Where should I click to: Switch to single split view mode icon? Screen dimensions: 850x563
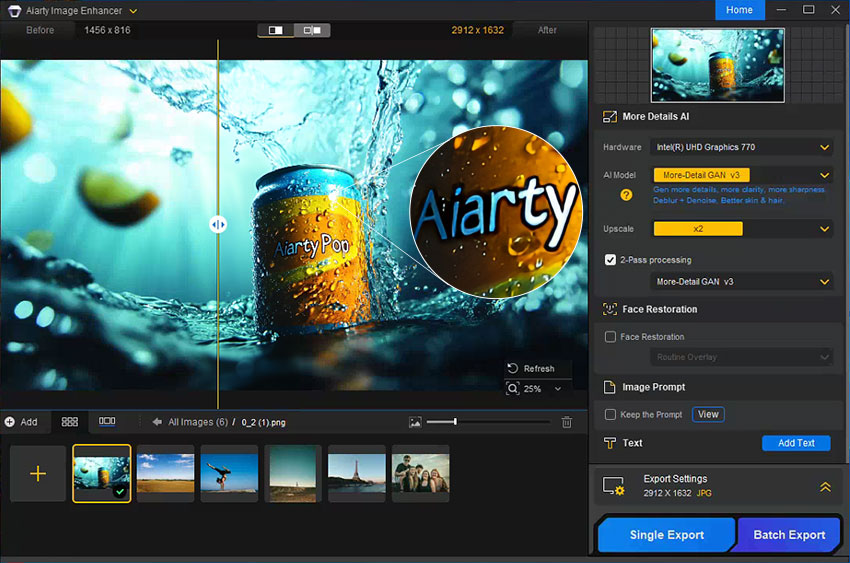[x=275, y=30]
